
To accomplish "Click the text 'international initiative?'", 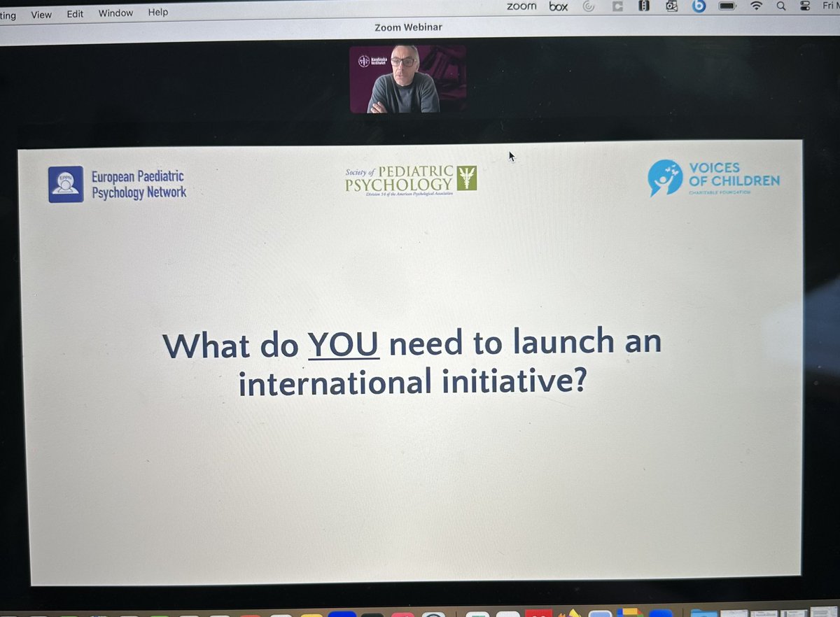I will (x=412, y=383).
